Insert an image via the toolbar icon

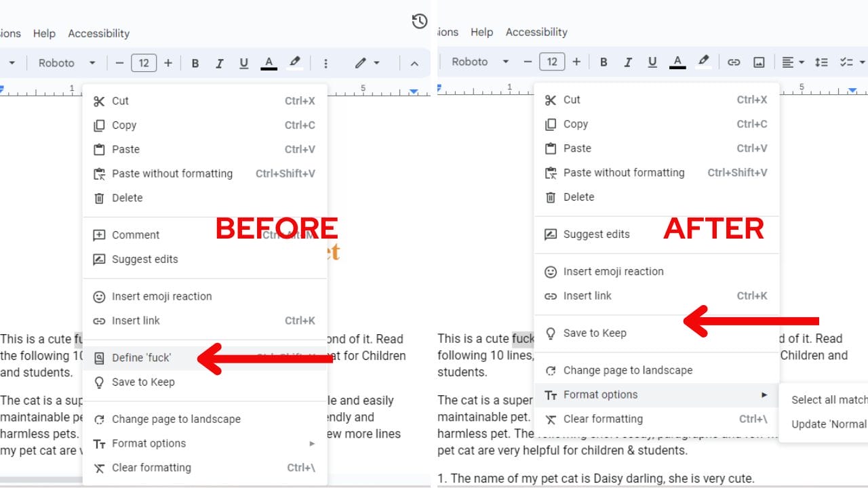click(x=759, y=62)
